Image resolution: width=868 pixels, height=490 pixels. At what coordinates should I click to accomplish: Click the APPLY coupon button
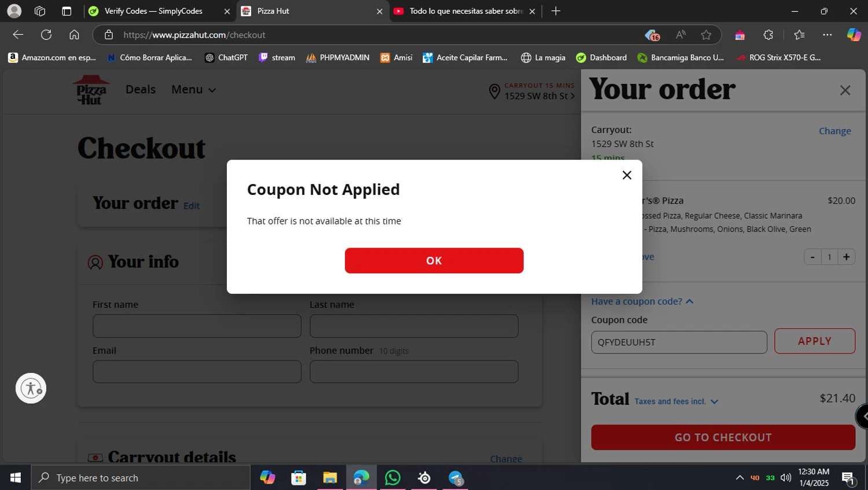click(x=815, y=341)
